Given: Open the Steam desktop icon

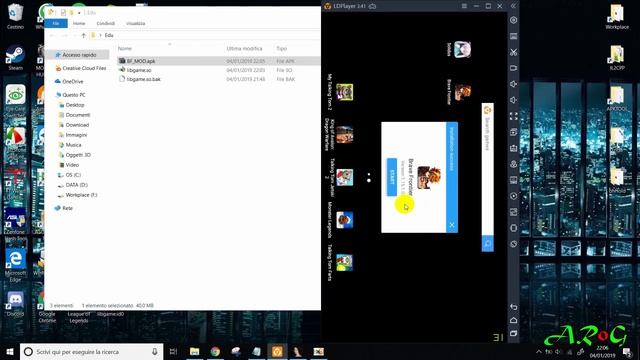Looking at the screenshot, I should coord(15,58).
